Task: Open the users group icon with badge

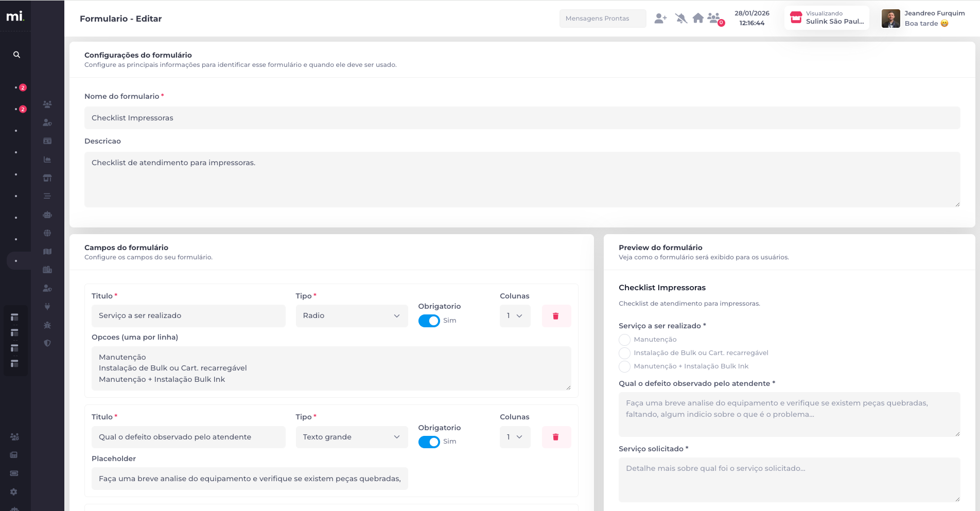Action: point(714,19)
